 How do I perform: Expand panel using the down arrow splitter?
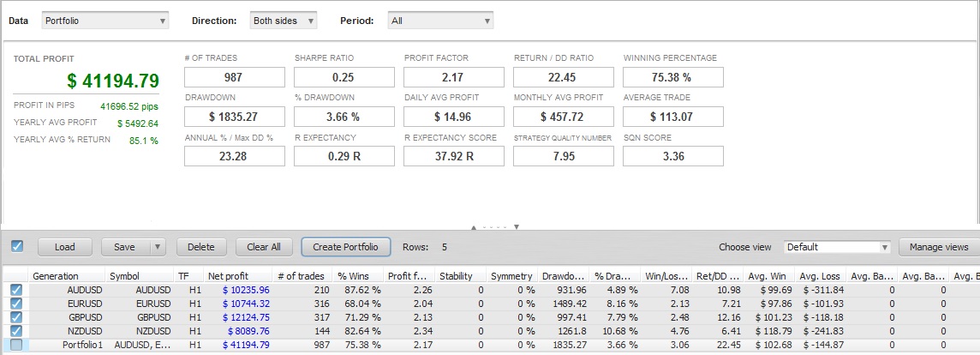click(517, 226)
